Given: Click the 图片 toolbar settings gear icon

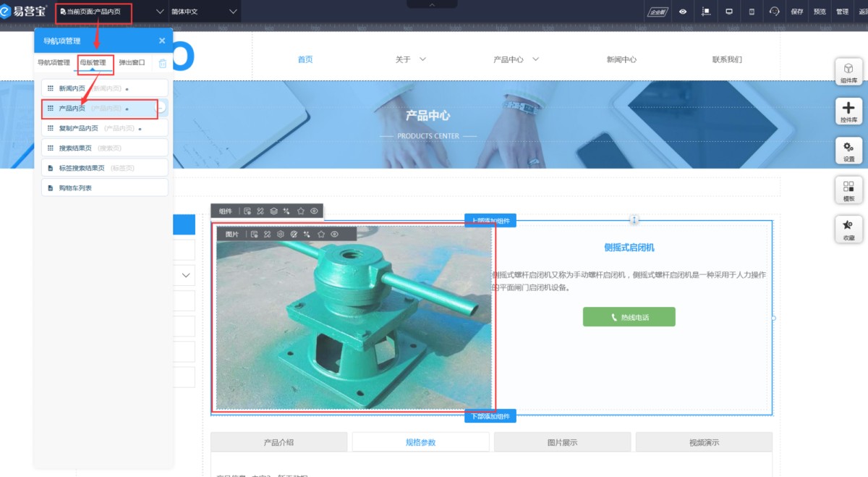Looking at the screenshot, I should coord(281,235).
